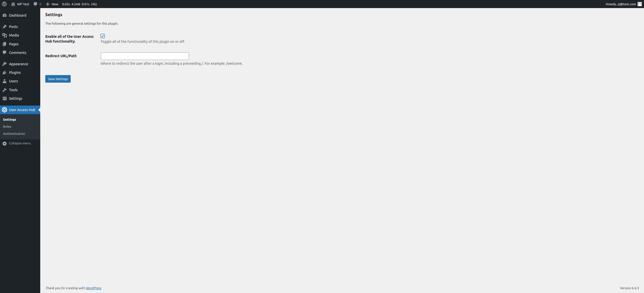This screenshot has width=644, height=293.
Task: Click the Save Settings button
Action: [x=58, y=79]
